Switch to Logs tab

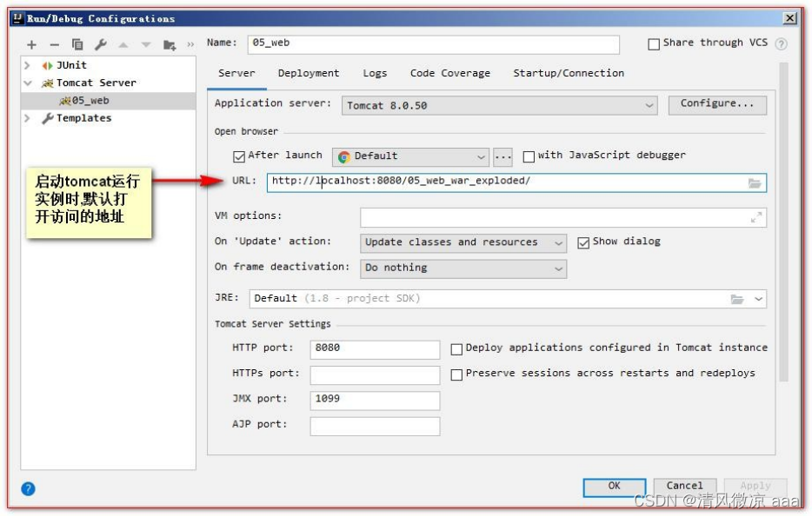[x=375, y=74]
